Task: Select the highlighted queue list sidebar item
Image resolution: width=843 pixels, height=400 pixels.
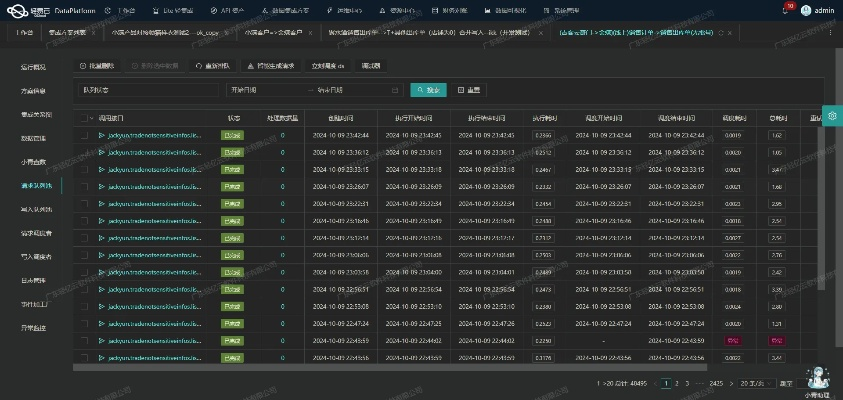Action: tap(34, 185)
